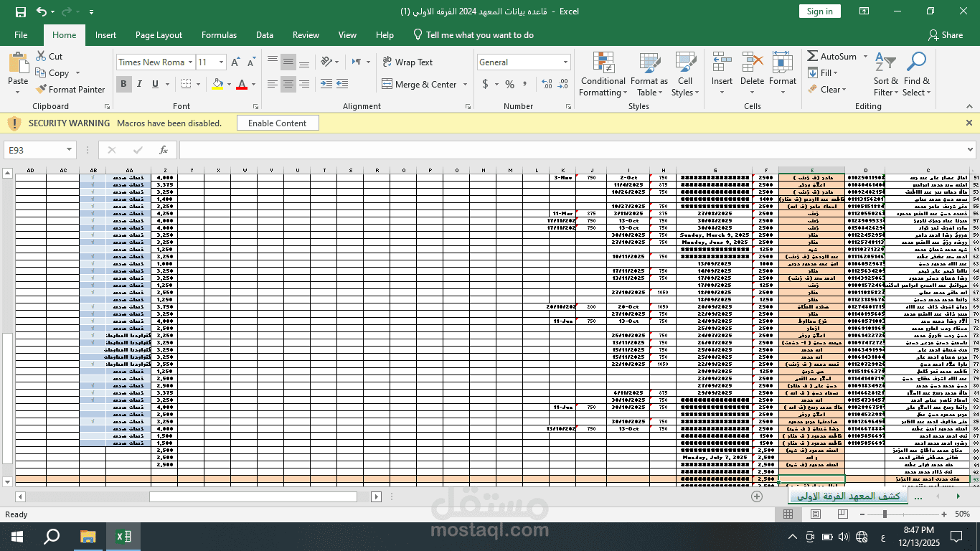The height and width of the screenshot is (551, 980).
Task: Decrease font size with the small A icon
Action: click(x=251, y=62)
